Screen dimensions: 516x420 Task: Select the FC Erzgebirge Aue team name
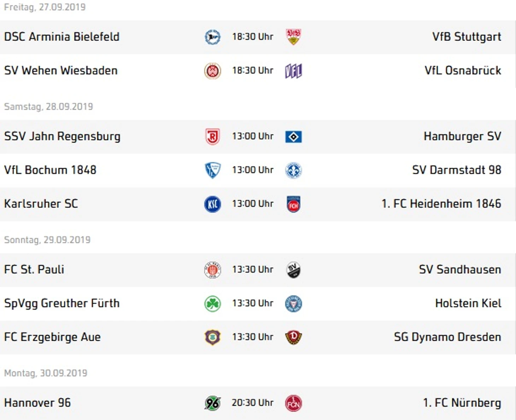click(x=52, y=337)
